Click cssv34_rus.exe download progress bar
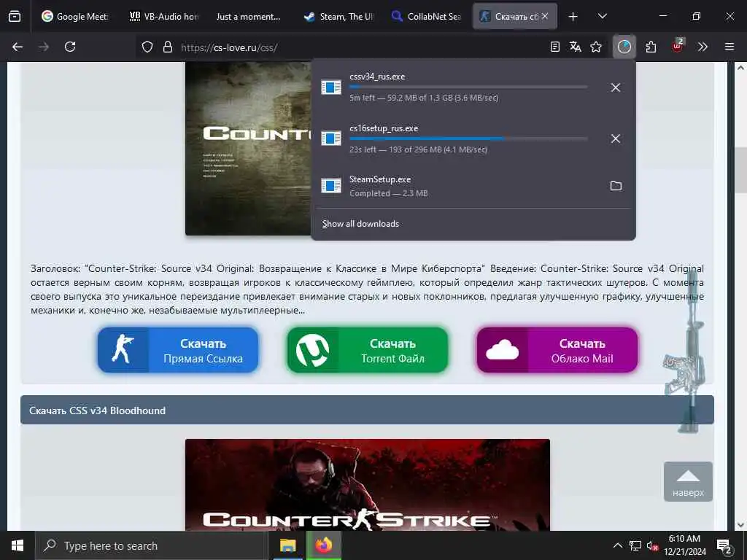The image size is (747, 560). coord(468,87)
